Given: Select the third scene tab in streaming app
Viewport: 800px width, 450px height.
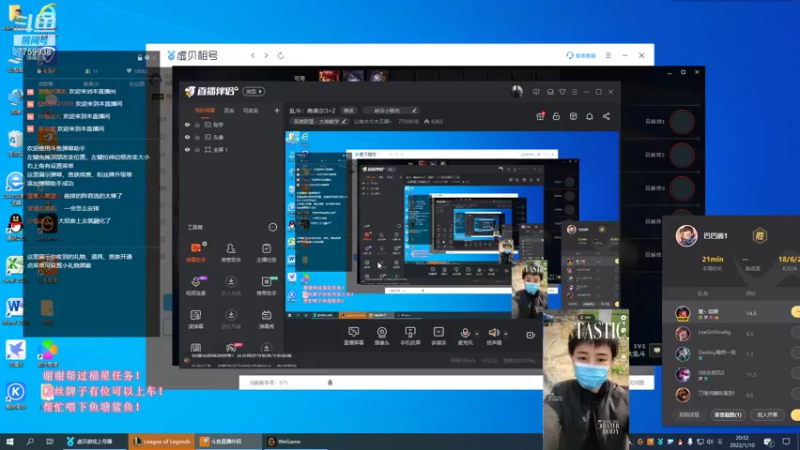Looking at the screenshot, I should 251,110.
